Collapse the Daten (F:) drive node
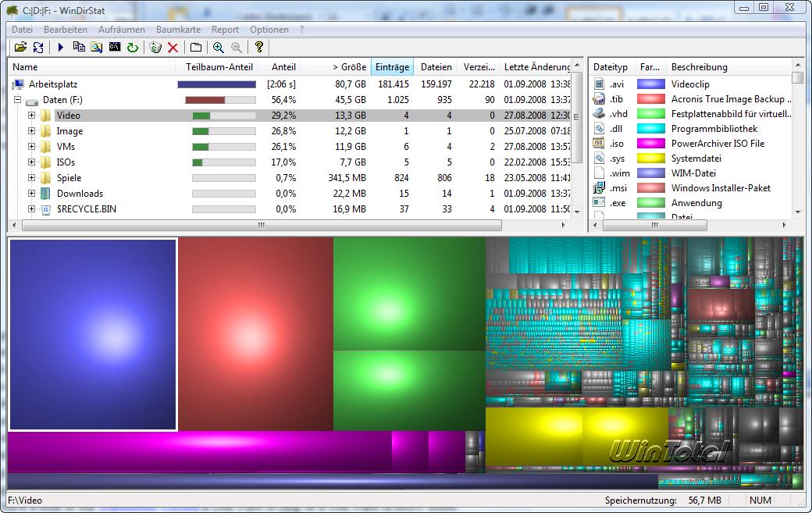Image resolution: width=812 pixels, height=513 pixels. [17, 101]
